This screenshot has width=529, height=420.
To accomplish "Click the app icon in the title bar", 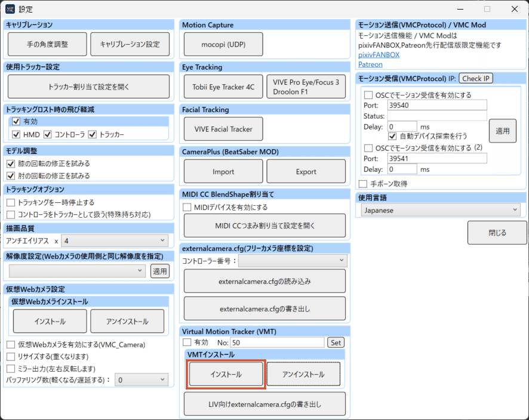I will point(10,9).
